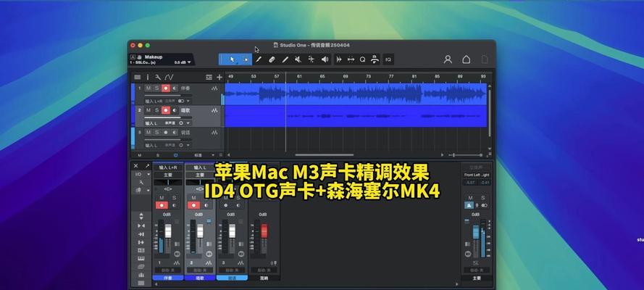Click the plus Add Tracks icon
The width and height of the screenshot is (644, 290).
(x=219, y=78)
